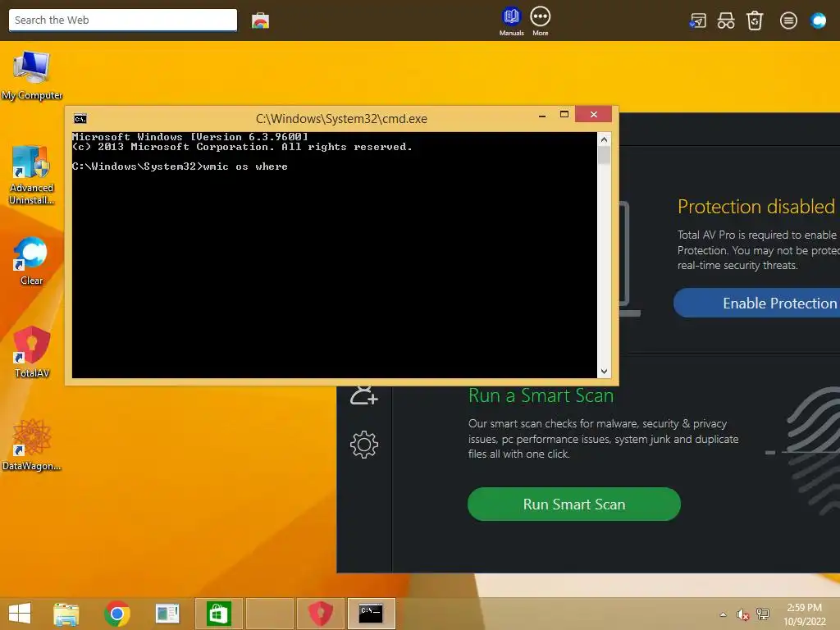Show hidden tray icons arrow
Viewport: 840px width, 630px height.
click(724, 614)
